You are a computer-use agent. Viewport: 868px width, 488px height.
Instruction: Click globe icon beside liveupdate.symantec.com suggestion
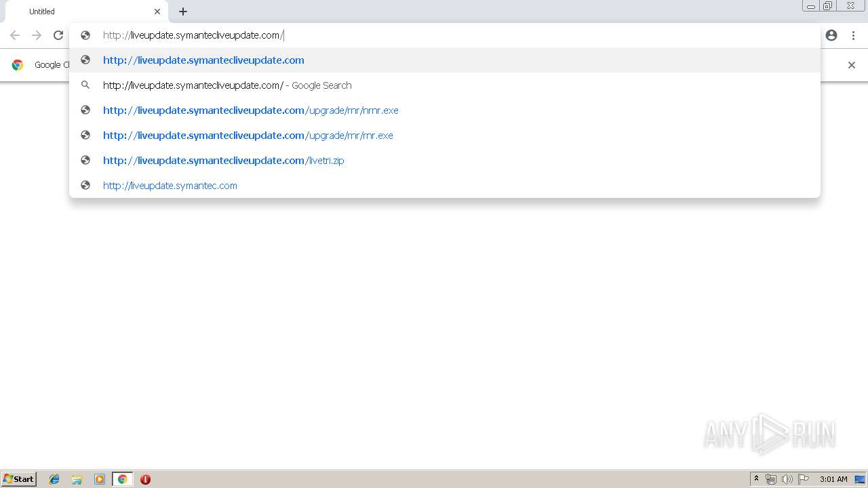(x=85, y=185)
